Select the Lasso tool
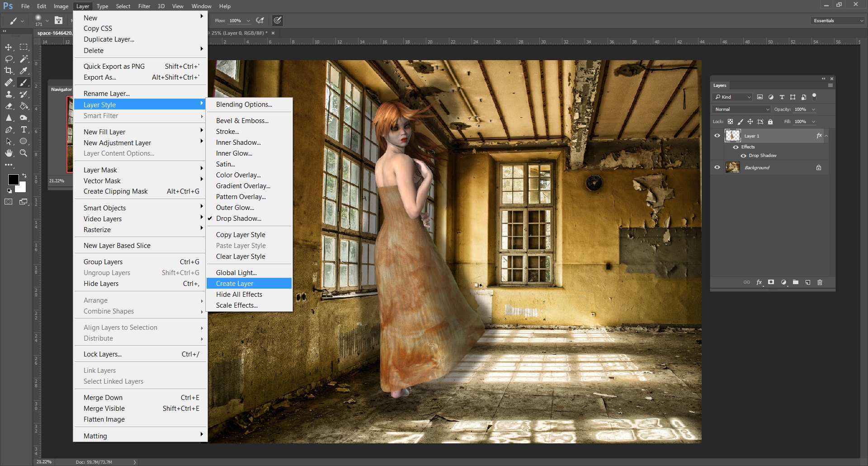868x466 pixels. 9,59
